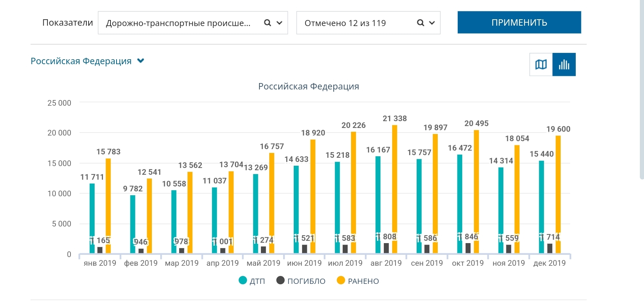Expand the 'Отмечено 12 из 119' dropdown
This screenshot has height=305, width=644.
(432, 23)
